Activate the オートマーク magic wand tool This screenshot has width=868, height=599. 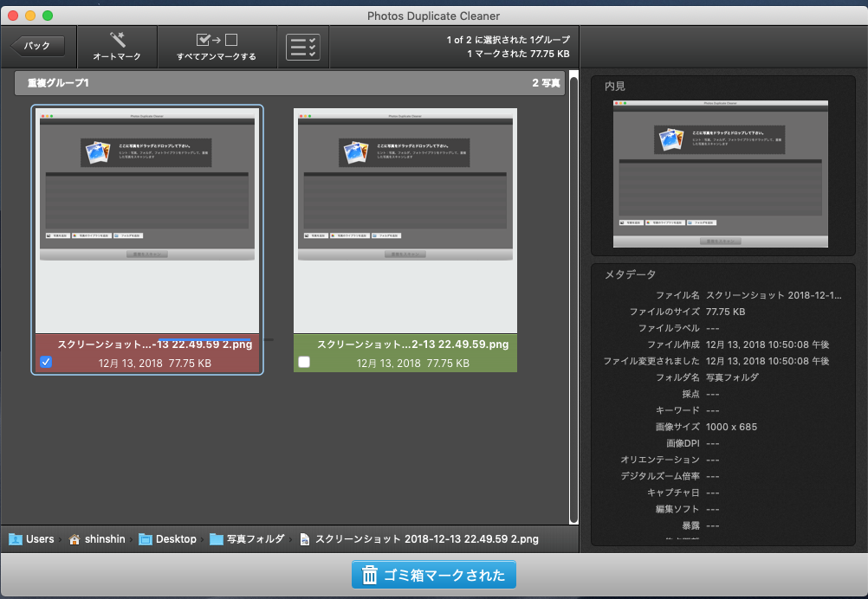(x=117, y=47)
